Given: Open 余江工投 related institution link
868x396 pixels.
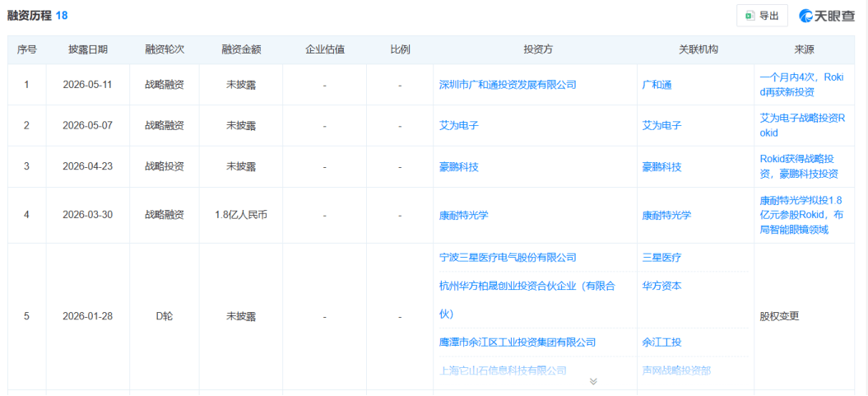Looking at the screenshot, I should click(x=661, y=342).
